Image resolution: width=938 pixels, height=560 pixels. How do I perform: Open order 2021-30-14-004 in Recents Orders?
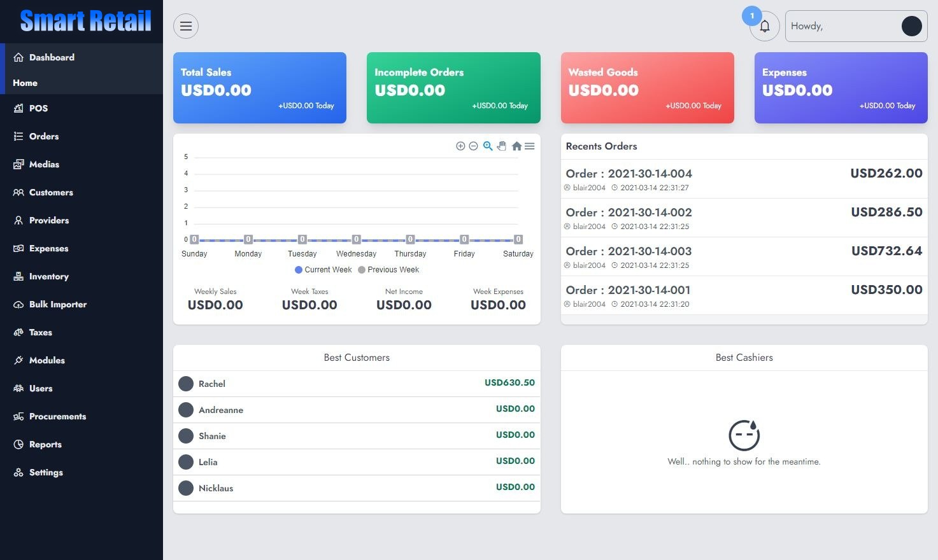point(629,174)
